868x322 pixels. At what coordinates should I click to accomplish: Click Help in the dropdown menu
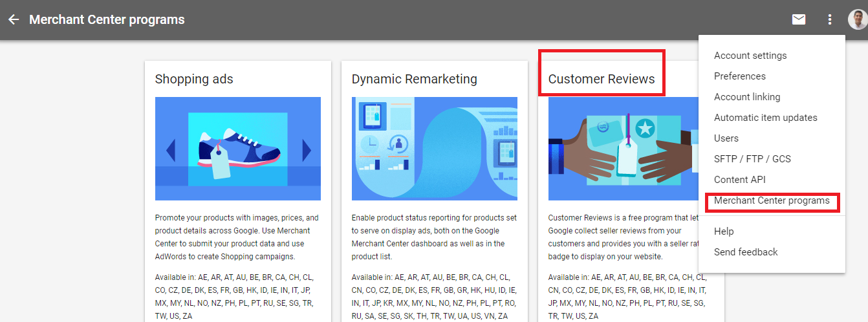coord(724,231)
